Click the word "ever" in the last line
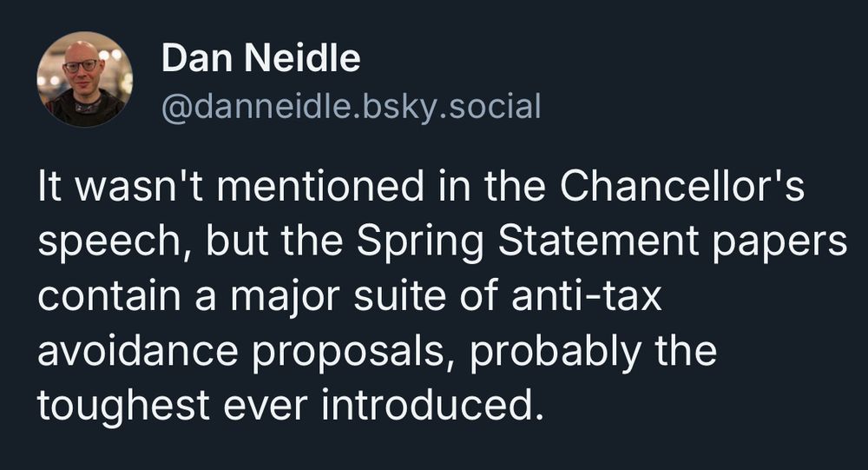The width and height of the screenshot is (868, 470). 265,407
